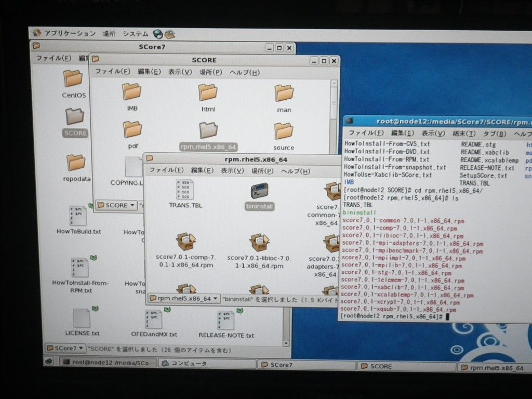Select the COPYING file icon in SCORE window
The width and height of the screenshot is (532, 399).
133,167
